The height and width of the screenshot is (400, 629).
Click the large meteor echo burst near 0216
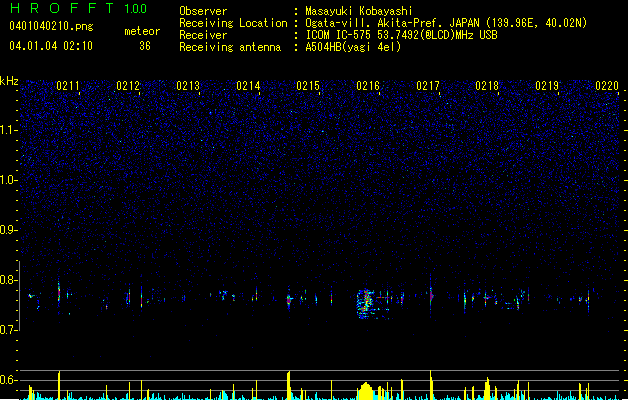[365, 304]
